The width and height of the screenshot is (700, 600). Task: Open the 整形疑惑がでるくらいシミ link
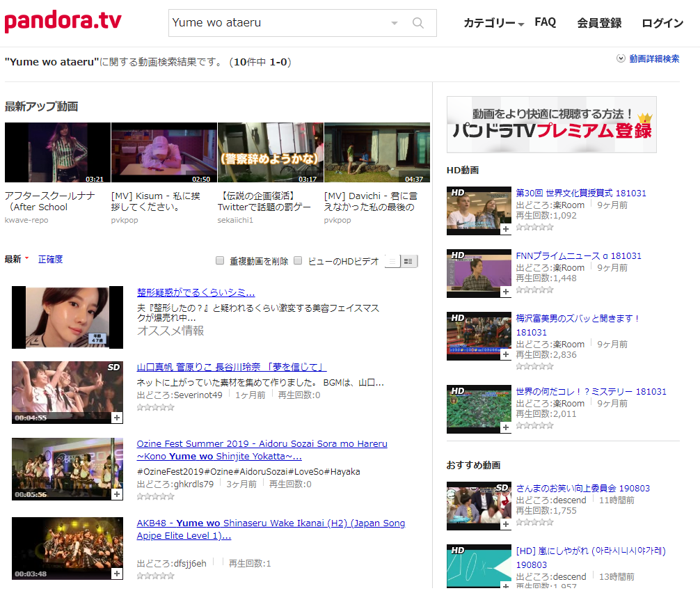pos(196,292)
